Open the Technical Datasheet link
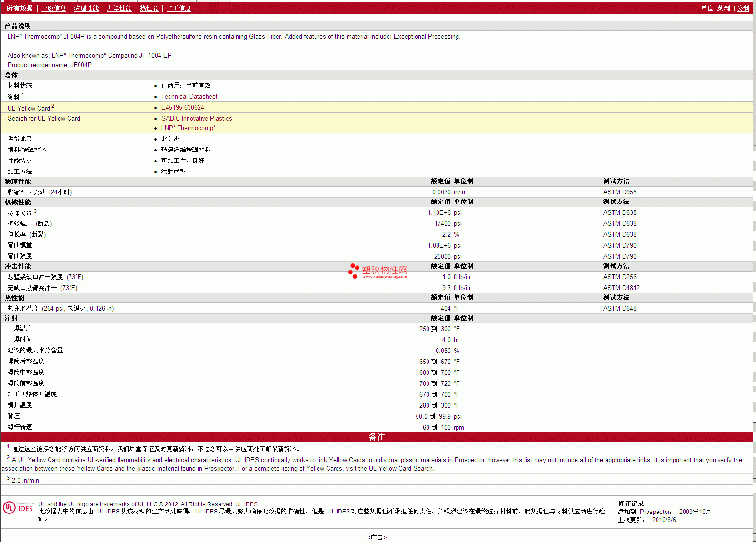This screenshot has width=756, height=543. pyautogui.click(x=189, y=97)
